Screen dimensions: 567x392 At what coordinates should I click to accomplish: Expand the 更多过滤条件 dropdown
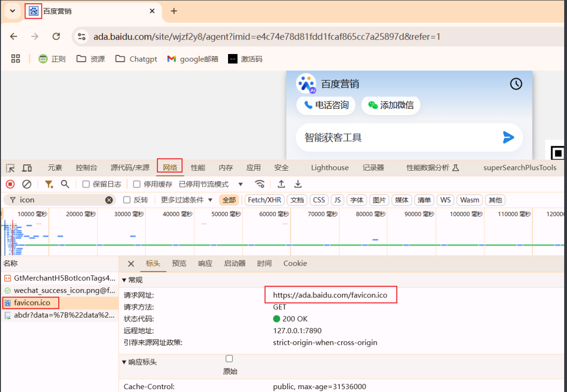pyautogui.click(x=187, y=200)
